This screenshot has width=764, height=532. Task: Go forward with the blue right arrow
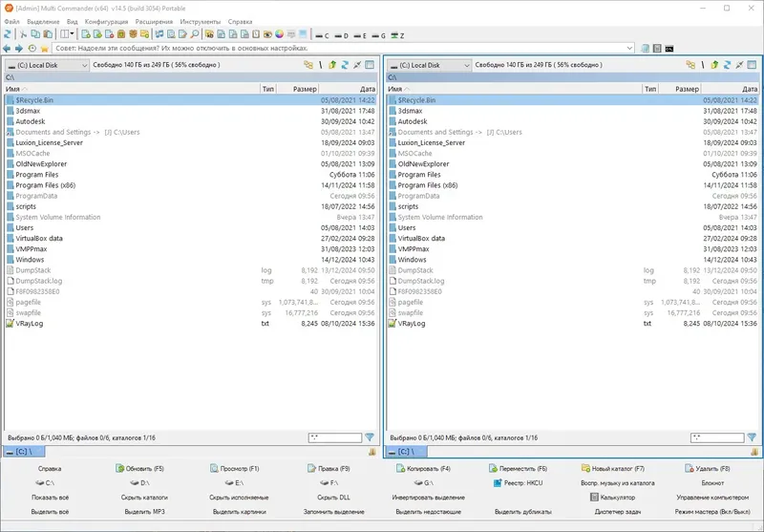19,48
